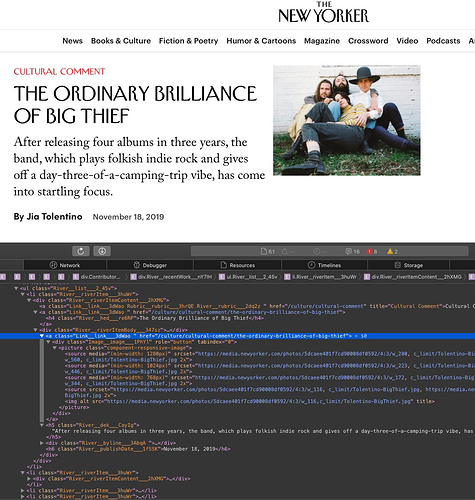
Task: Collapse the first li River__riverItem node
Action: click(22, 294)
